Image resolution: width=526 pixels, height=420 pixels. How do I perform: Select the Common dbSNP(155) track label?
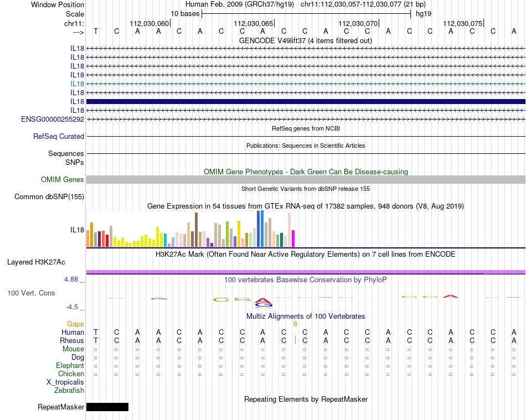pyautogui.click(x=49, y=196)
